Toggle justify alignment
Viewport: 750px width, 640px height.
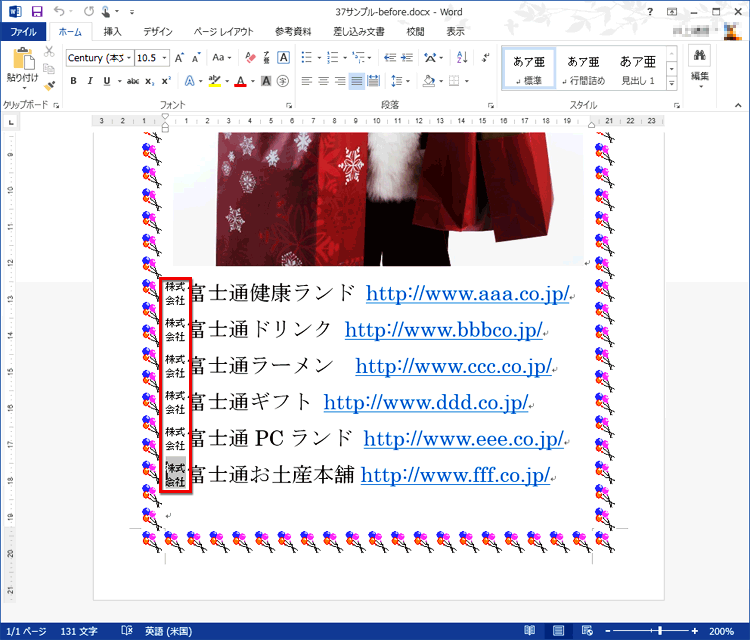[356, 81]
